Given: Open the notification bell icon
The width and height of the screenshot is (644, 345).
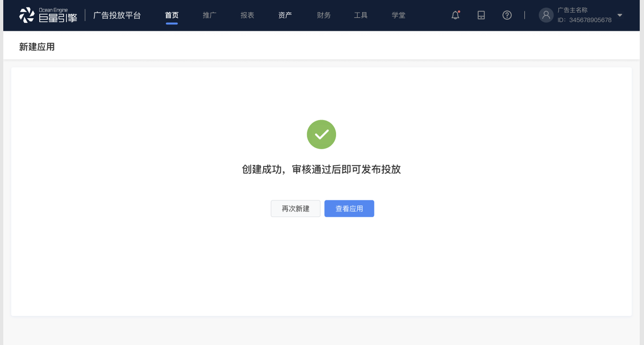Looking at the screenshot, I should tap(455, 15).
